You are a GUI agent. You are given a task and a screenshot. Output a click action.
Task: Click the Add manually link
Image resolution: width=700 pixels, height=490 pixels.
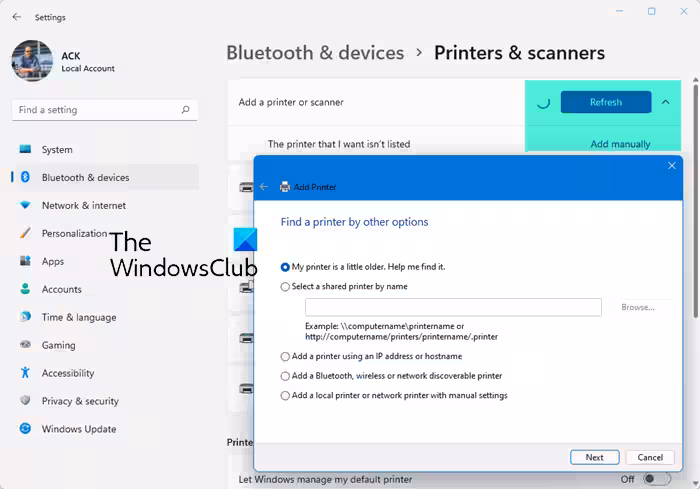[620, 144]
